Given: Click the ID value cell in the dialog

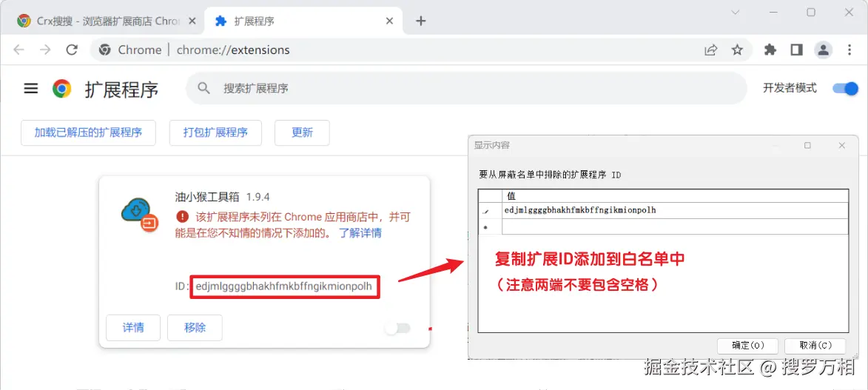Looking at the screenshot, I should [675, 210].
